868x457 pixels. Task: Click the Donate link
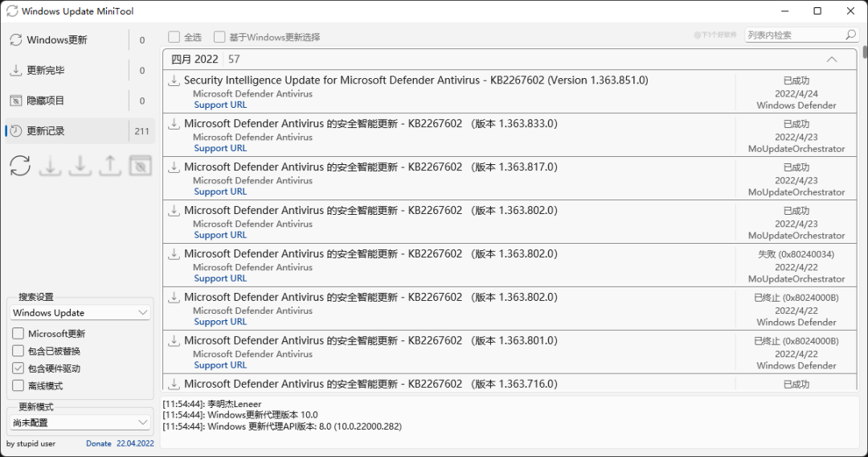click(99, 444)
